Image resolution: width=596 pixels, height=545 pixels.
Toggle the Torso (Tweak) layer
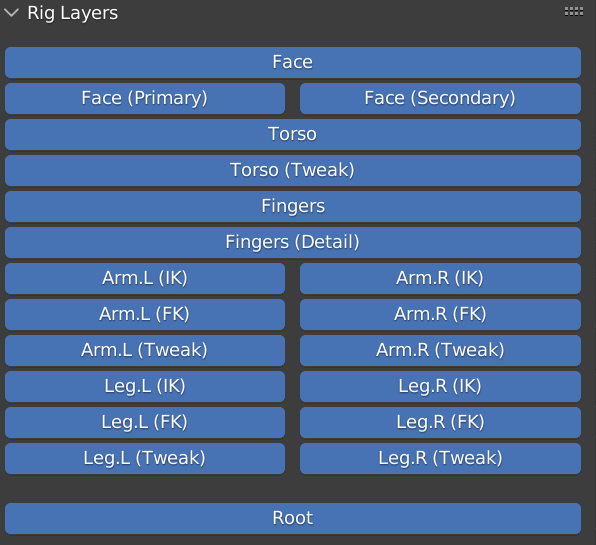click(293, 170)
